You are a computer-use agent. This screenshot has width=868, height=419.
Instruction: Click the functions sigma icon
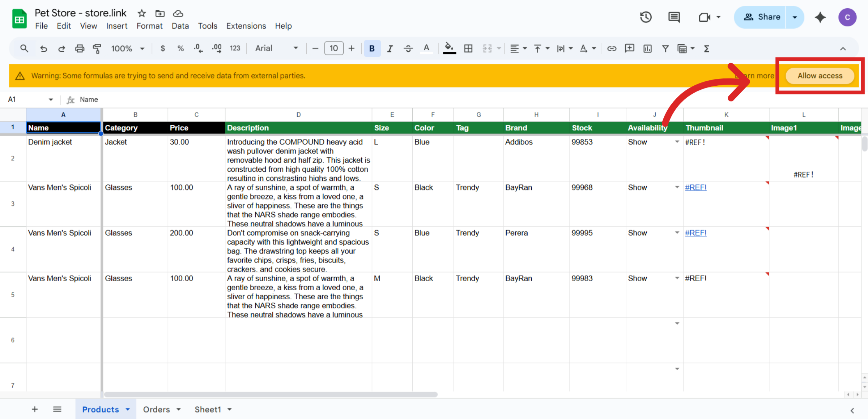[706, 48]
